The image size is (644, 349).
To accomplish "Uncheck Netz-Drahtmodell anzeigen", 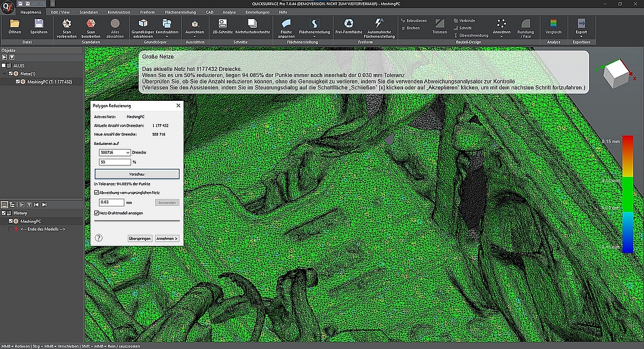I will click(x=97, y=212).
